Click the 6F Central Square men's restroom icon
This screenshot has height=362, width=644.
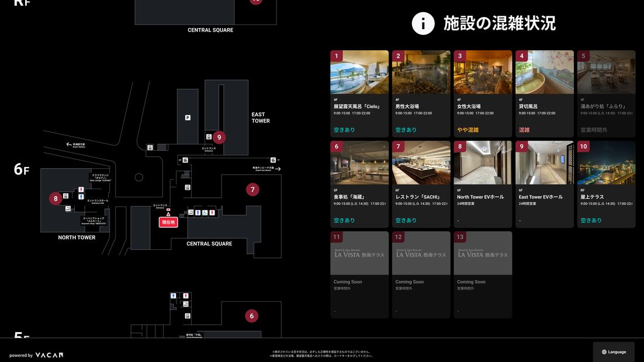click(x=198, y=212)
